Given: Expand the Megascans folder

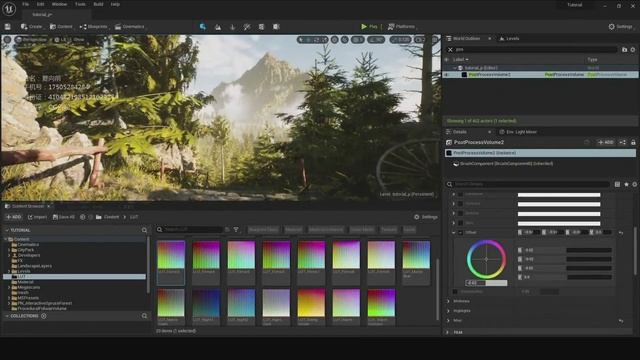Looking at the screenshot, I should [x=9, y=287].
